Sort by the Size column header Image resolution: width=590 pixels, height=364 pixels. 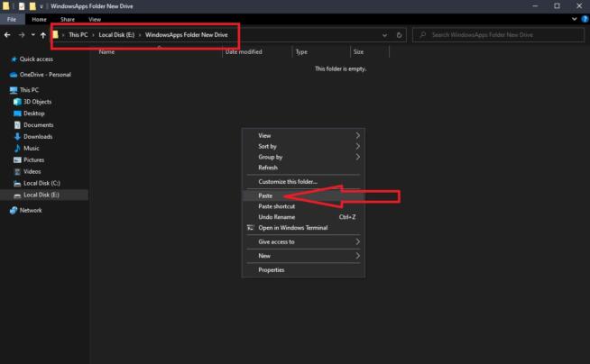[358, 52]
